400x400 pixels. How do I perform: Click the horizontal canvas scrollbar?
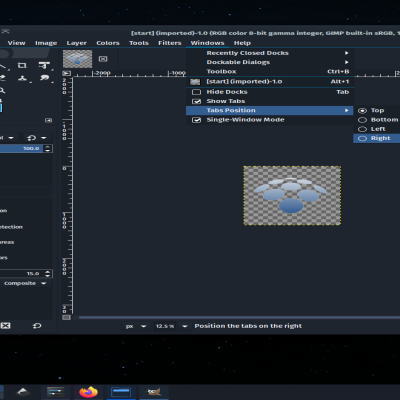(x=238, y=317)
